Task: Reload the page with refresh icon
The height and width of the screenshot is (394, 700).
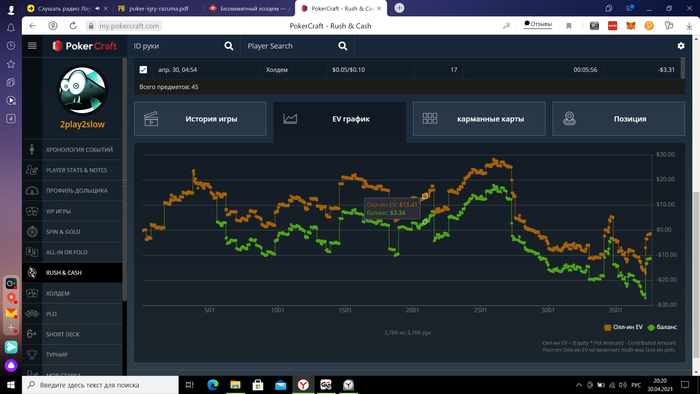Action: point(73,26)
